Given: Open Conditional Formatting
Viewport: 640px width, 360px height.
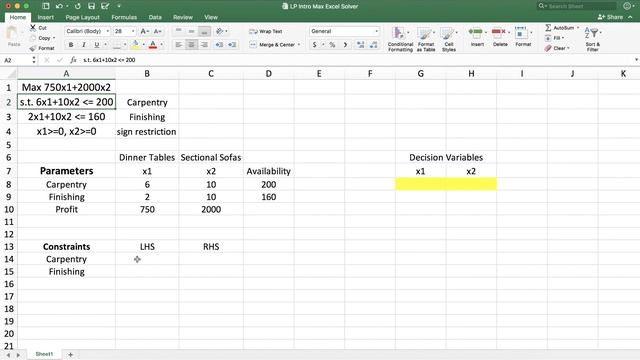Looking at the screenshot, I should click(400, 39).
